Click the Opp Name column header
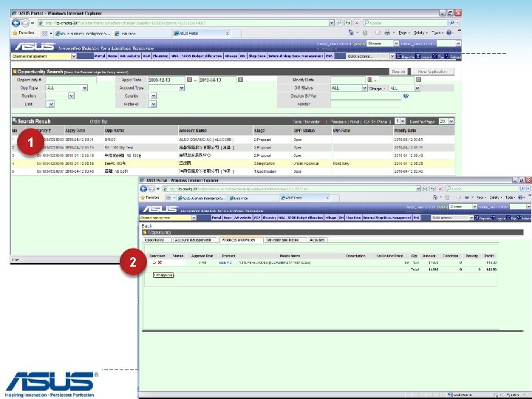 [x=115, y=131]
